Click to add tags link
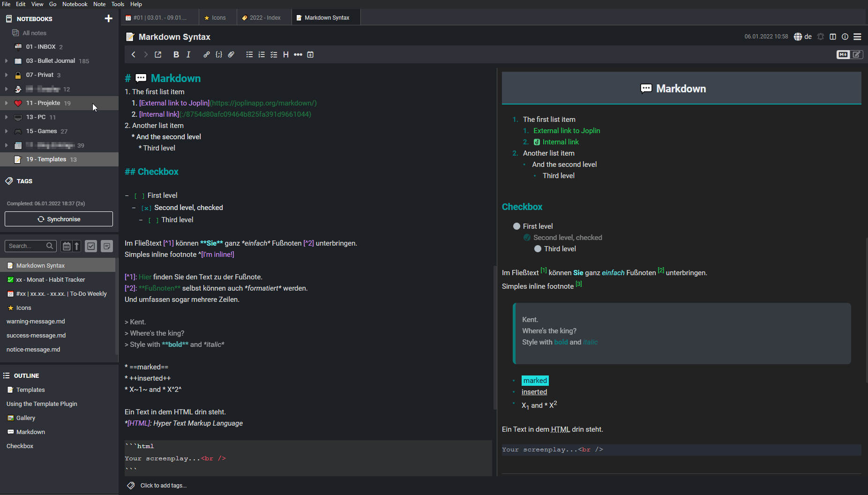The image size is (868, 495). (x=164, y=486)
